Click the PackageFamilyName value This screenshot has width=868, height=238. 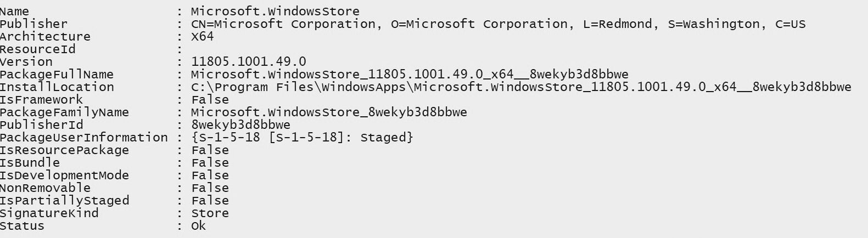[329, 112]
